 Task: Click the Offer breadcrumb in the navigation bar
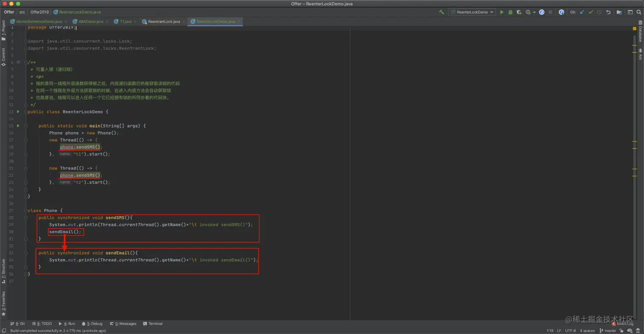[x=9, y=12]
